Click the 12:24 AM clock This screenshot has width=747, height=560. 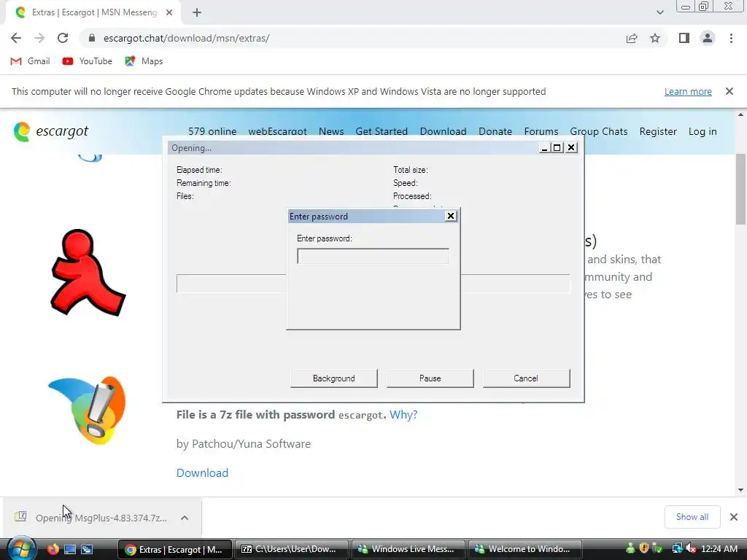pyautogui.click(x=719, y=548)
